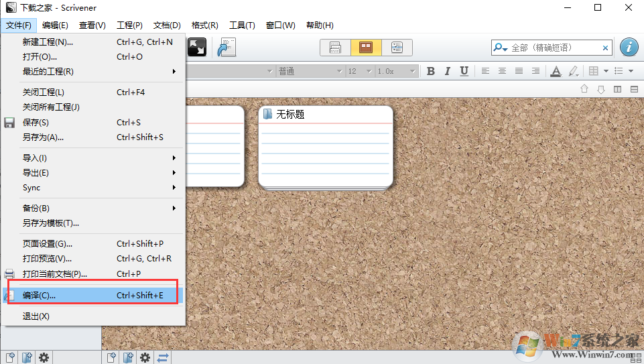
Task: Toggle Bold formatting
Action: [430, 71]
